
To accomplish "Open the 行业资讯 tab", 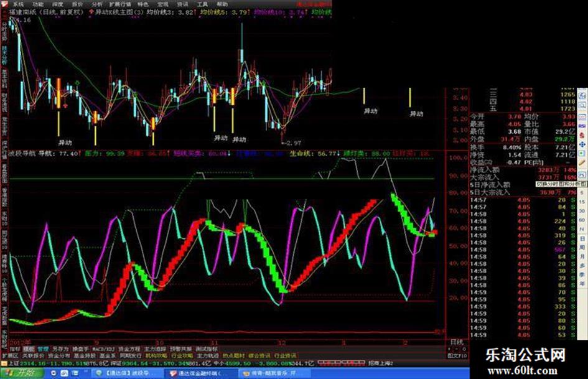I will pos(284,355).
